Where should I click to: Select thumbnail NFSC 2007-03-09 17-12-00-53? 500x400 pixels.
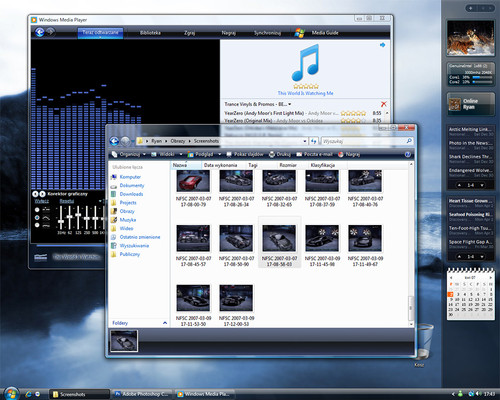236,305
